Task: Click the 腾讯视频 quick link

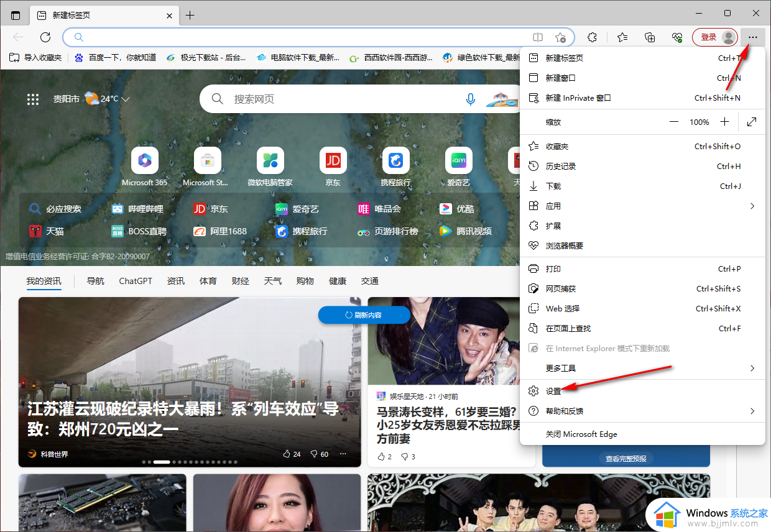Action: pos(466,231)
